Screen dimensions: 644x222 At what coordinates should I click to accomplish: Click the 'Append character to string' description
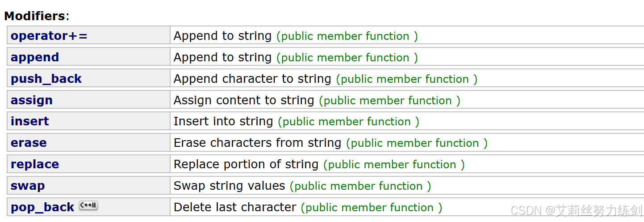[x=252, y=79]
